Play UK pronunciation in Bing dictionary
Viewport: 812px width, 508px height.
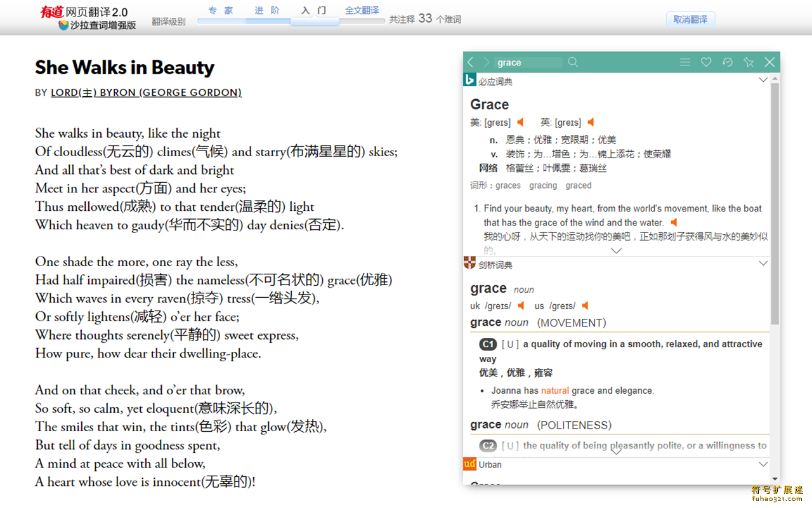(591, 122)
